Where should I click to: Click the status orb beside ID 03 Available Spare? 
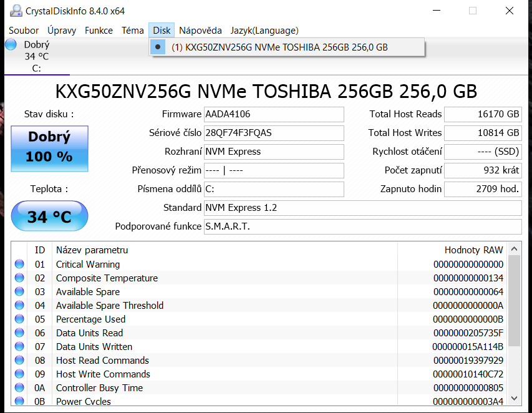point(19,291)
